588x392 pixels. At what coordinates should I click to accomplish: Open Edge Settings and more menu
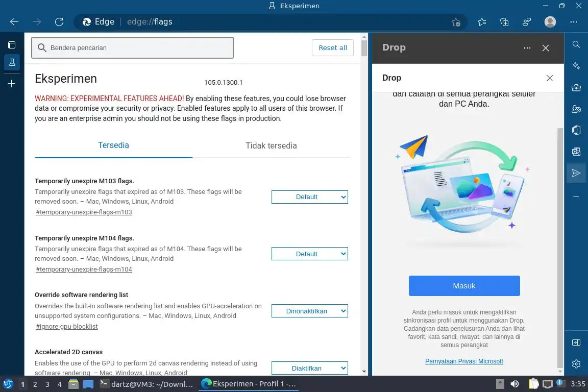[x=573, y=22]
